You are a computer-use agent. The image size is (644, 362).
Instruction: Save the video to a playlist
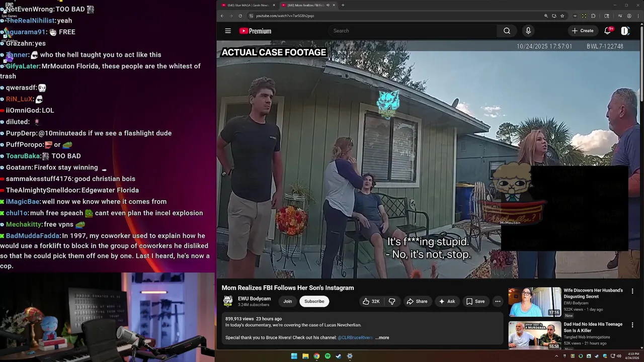click(475, 301)
